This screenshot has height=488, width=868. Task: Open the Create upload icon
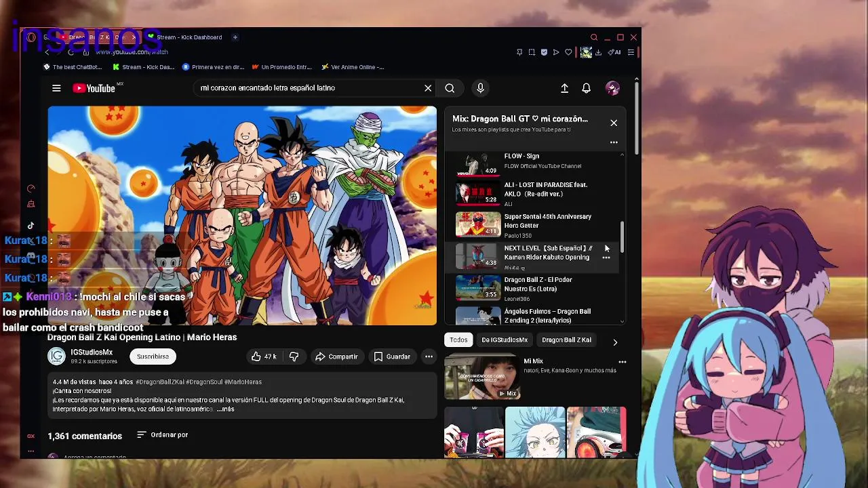click(x=564, y=88)
